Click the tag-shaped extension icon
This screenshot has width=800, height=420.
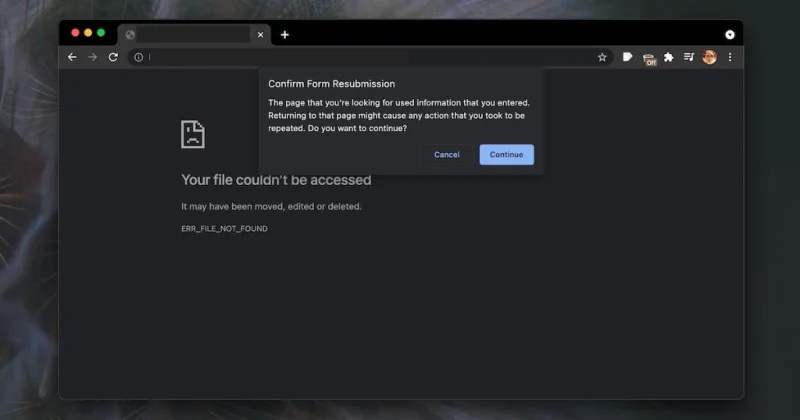(x=628, y=57)
